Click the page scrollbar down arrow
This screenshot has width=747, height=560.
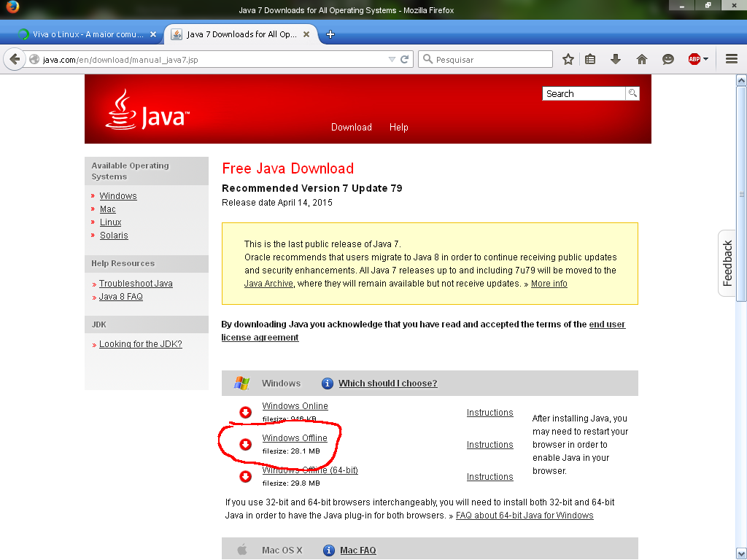(x=741, y=553)
